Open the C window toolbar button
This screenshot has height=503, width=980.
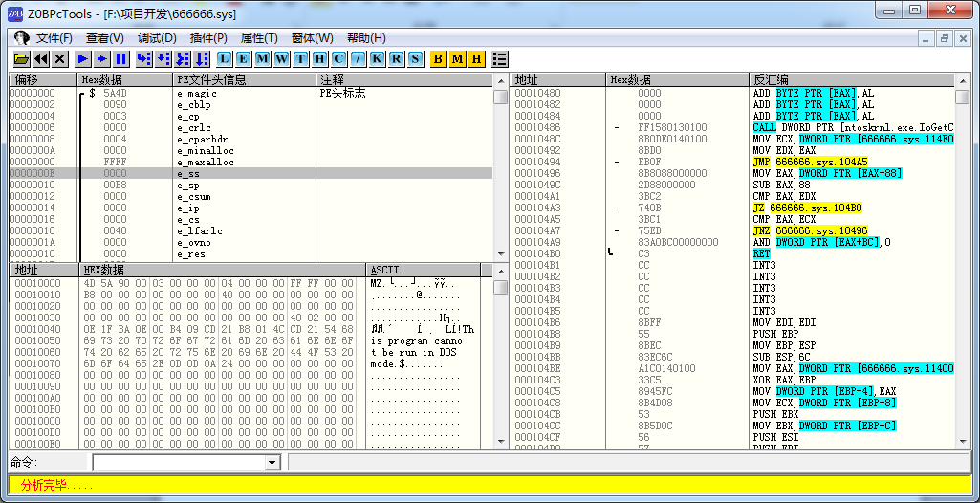[x=338, y=59]
